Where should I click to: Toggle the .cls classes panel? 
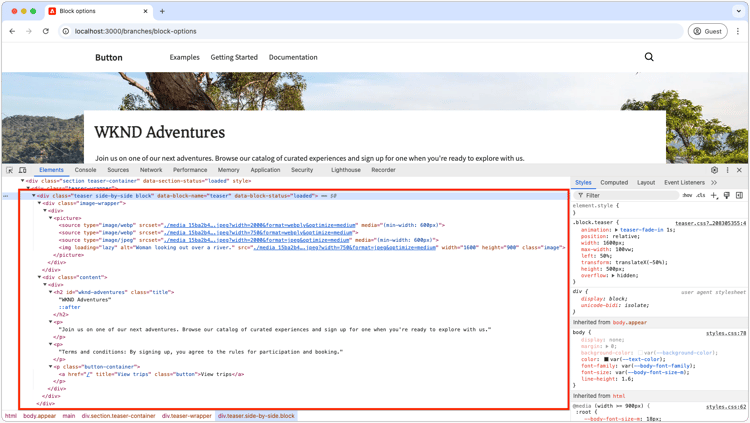click(x=701, y=195)
